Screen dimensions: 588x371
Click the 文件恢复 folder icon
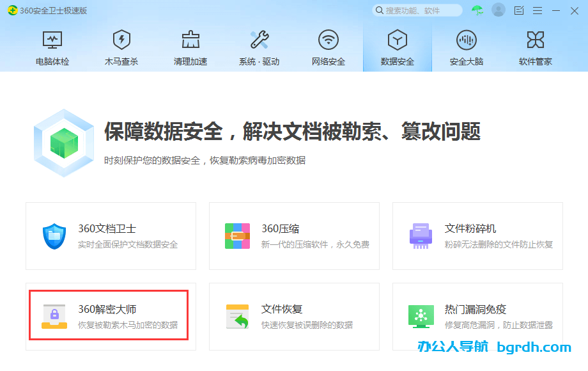pos(237,316)
